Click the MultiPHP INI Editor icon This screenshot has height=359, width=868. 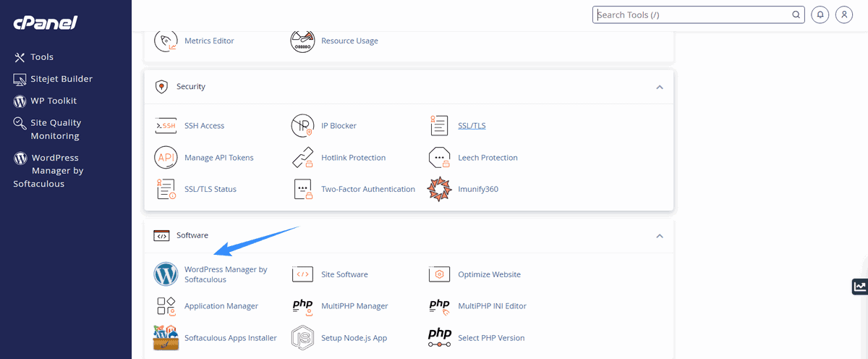[439, 306]
